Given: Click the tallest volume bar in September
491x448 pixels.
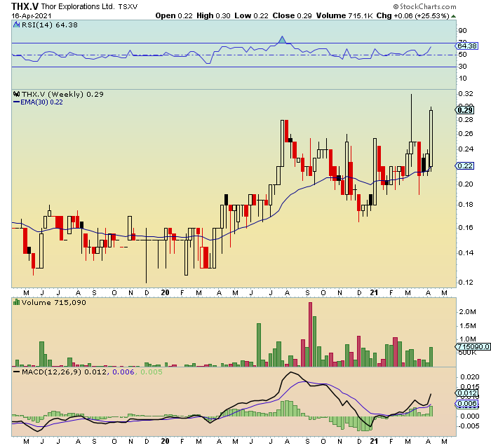Looking at the screenshot, I should click(x=310, y=334).
